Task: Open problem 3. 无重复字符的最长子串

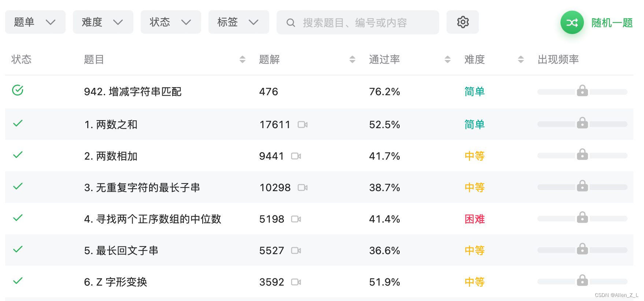Action: [x=142, y=187]
